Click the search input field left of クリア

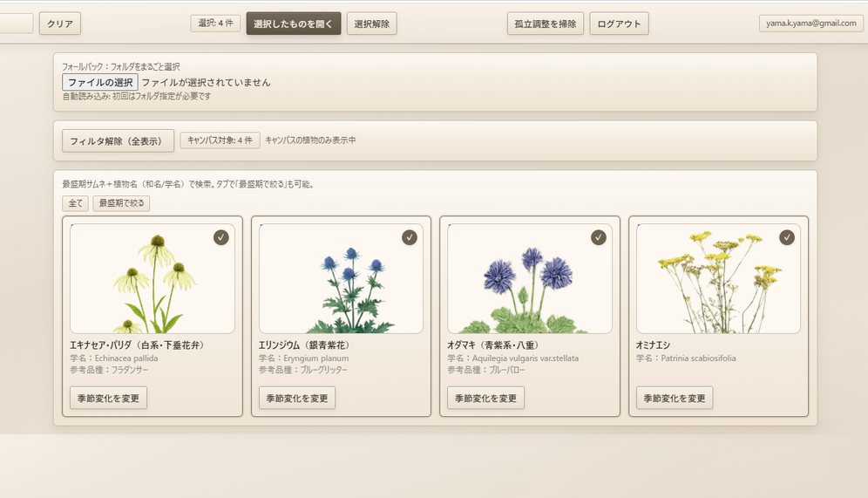tap(16, 24)
